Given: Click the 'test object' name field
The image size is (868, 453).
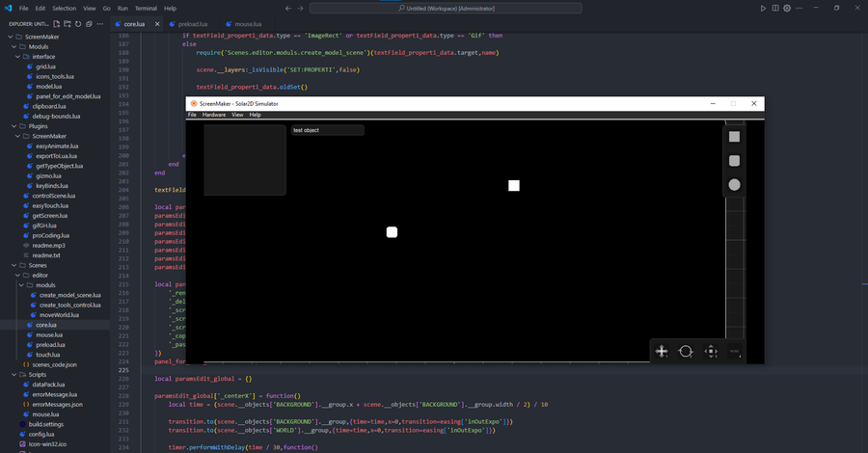Looking at the screenshot, I should click(328, 130).
